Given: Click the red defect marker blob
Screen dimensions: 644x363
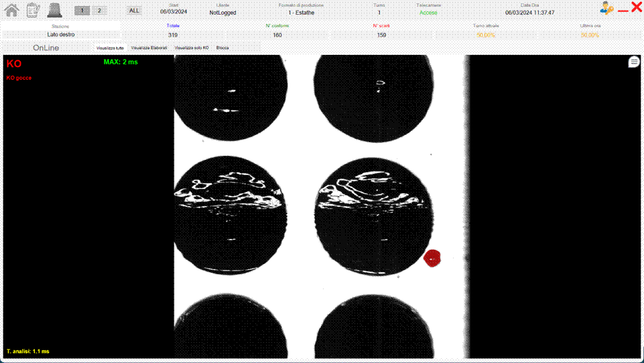Looking at the screenshot, I should tap(434, 258).
